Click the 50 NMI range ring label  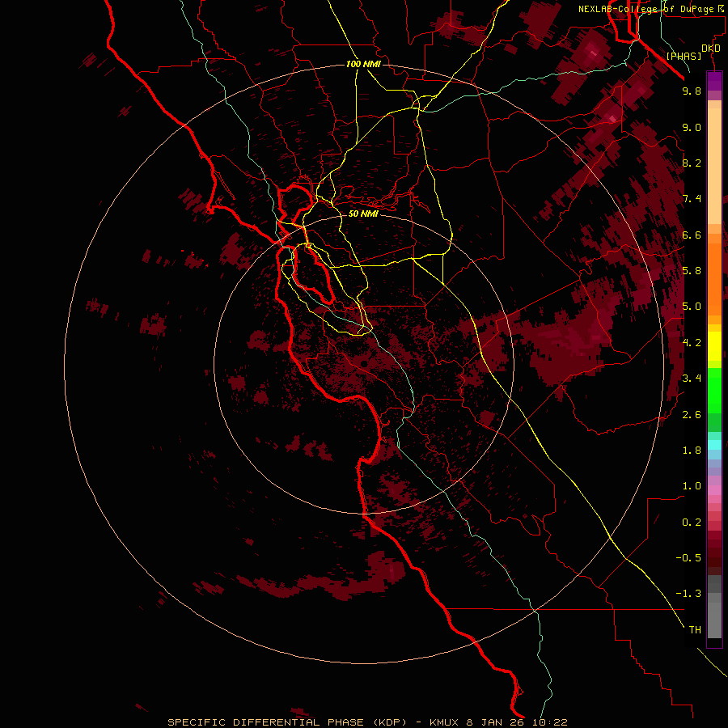(363, 214)
